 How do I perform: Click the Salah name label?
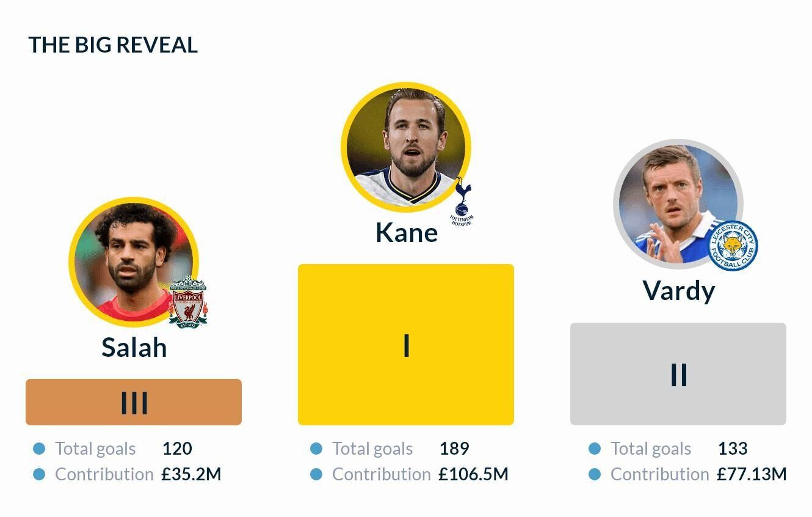pyautogui.click(x=134, y=347)
